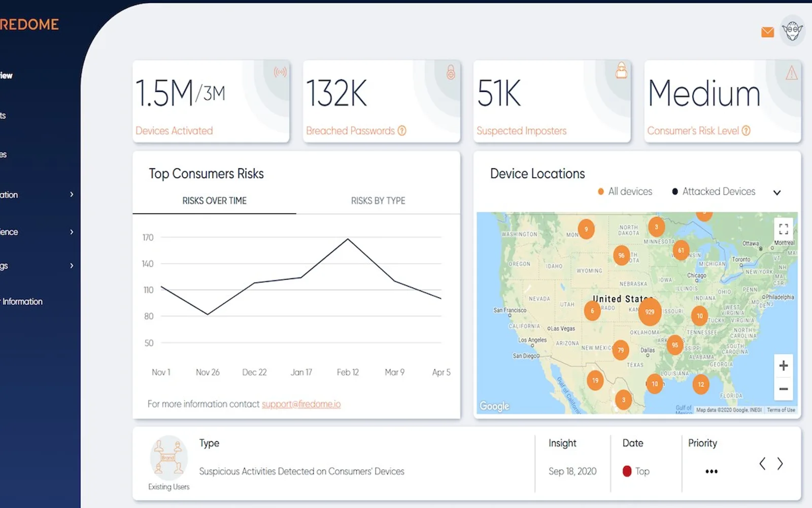Click the Suspected Imposters padlock icon
Screen dimensions: 812x508
[x=621, y=71]
